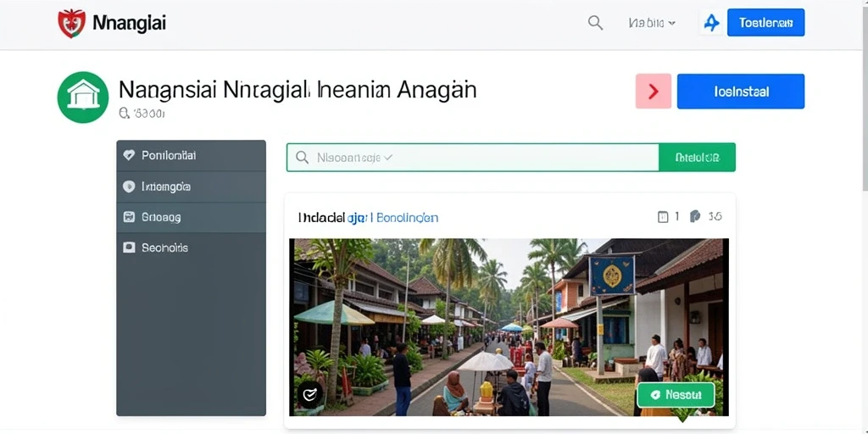Expand the search field dropdown chevron

click(388, 157)
